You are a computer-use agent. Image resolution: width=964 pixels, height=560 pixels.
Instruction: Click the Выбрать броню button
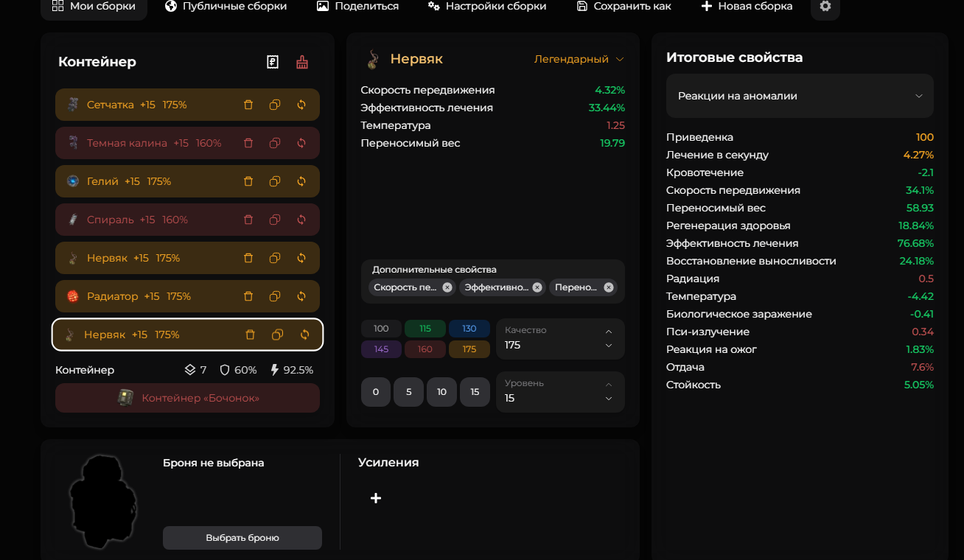242,538
